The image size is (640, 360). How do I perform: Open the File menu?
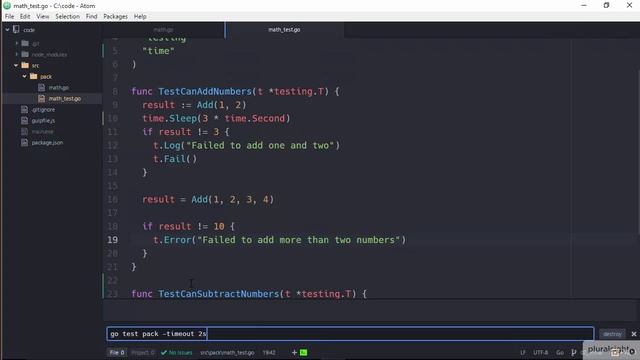[9, 16]
